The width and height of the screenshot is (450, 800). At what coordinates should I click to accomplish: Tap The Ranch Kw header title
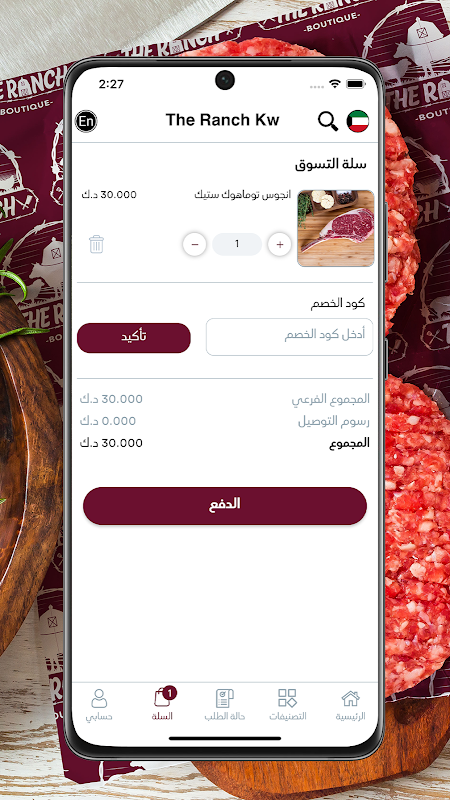[222, 120]
